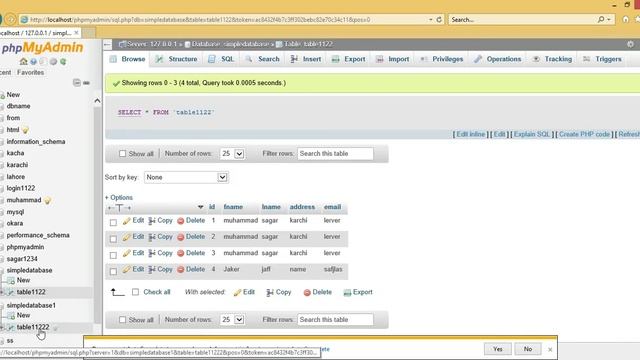The width and height of the screenshot is (640, 360).
Task: Click the With selected Copy icon
Action: (x=270, y=293)
